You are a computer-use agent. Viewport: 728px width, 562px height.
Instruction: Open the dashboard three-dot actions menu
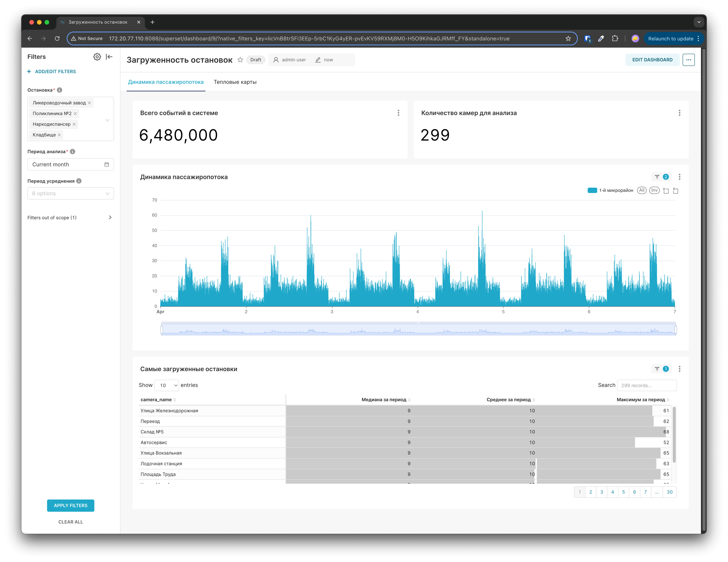coord(688,60)
